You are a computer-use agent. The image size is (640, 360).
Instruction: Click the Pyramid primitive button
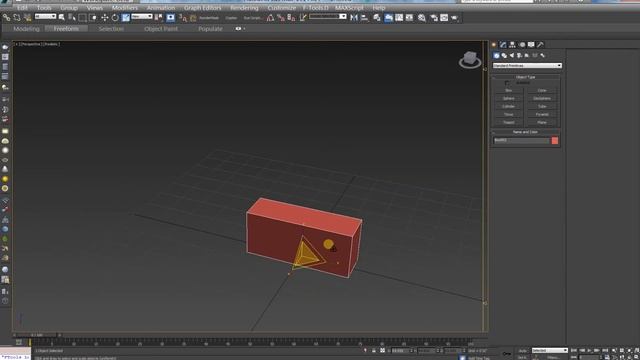(542, 114)
